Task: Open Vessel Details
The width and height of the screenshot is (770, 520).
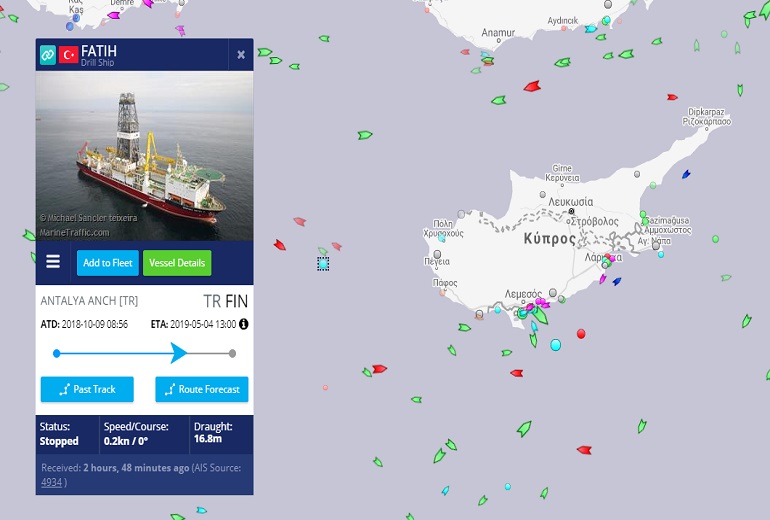Action: tap(177, 263)
